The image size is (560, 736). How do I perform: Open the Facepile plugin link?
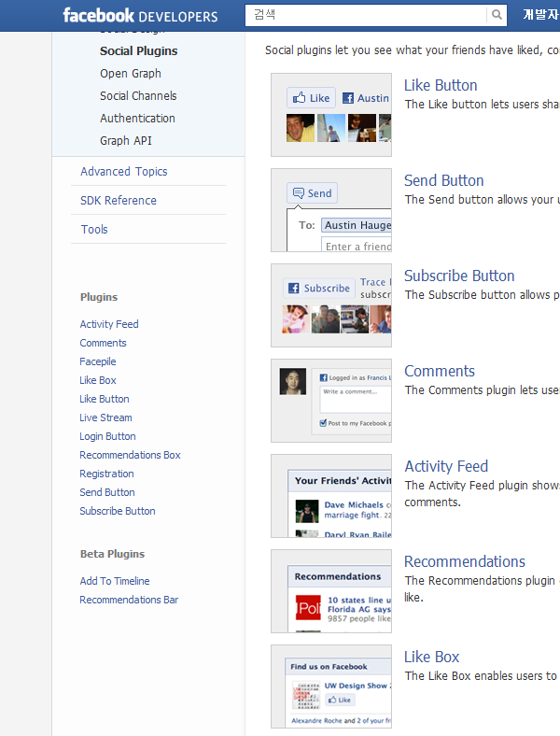(98, 361)
